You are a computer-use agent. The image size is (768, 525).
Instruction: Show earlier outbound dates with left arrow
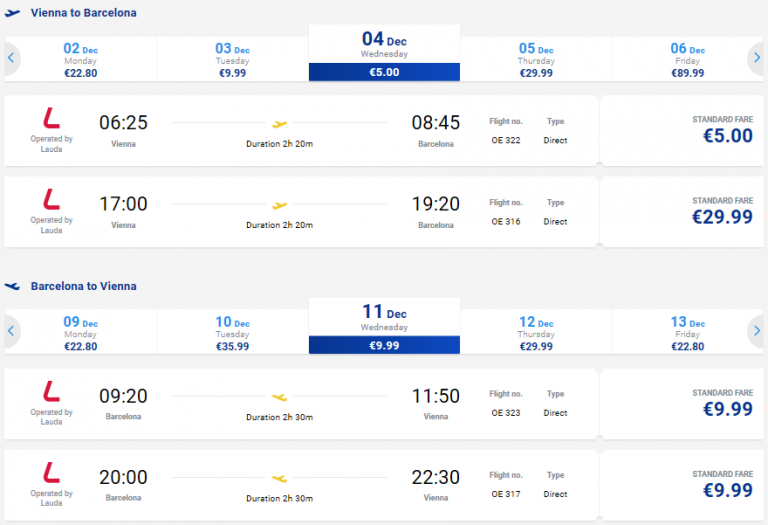[x=11, y=58]
